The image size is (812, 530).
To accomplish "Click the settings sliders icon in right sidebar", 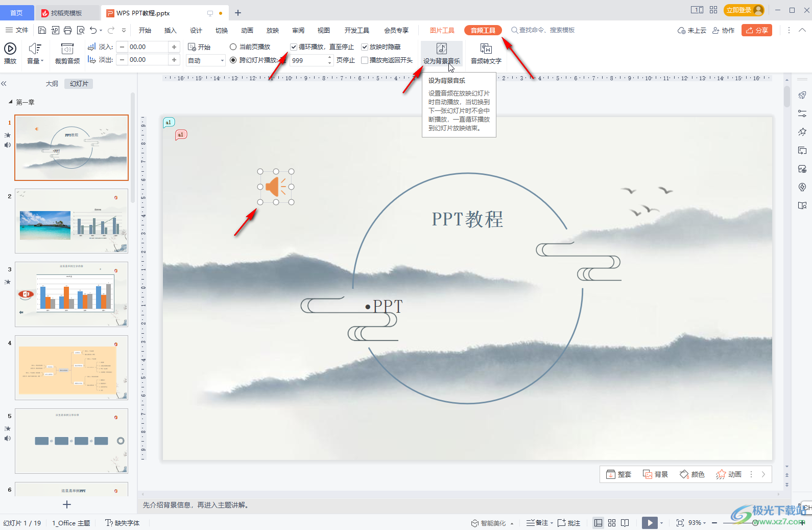I will tap(802, 113).
